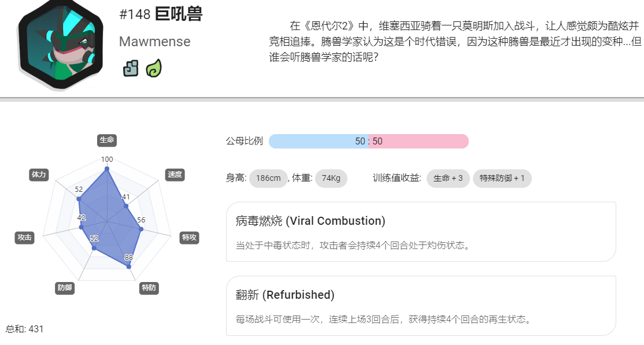Click the 100 HP data point on chart
The width and height of the screenshot is (644, 345).
[107, 169]
